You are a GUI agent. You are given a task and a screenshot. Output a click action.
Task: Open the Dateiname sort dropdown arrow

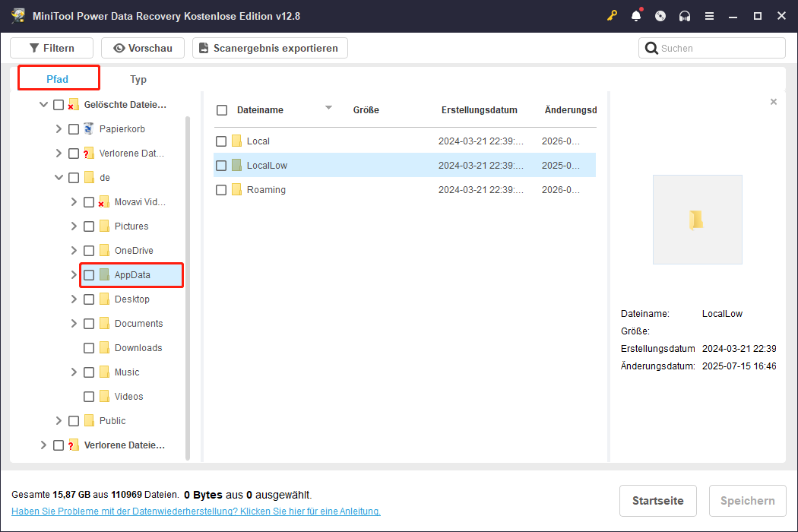pyautogui.click(x=328, y=108)
